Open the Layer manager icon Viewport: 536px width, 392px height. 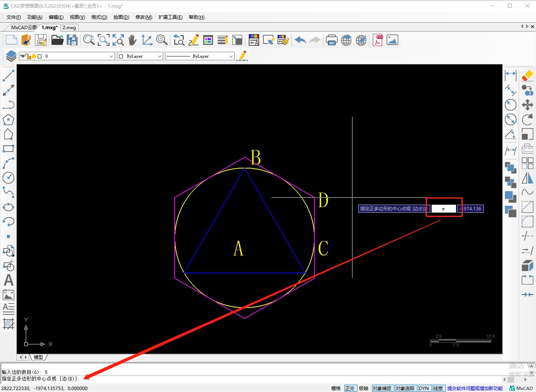[x=11, y=56]
